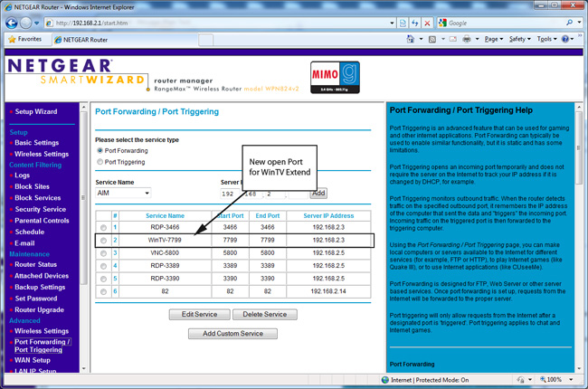Open the Security Service link
Viewport: 588px width, 389px height.
[40, 209]
